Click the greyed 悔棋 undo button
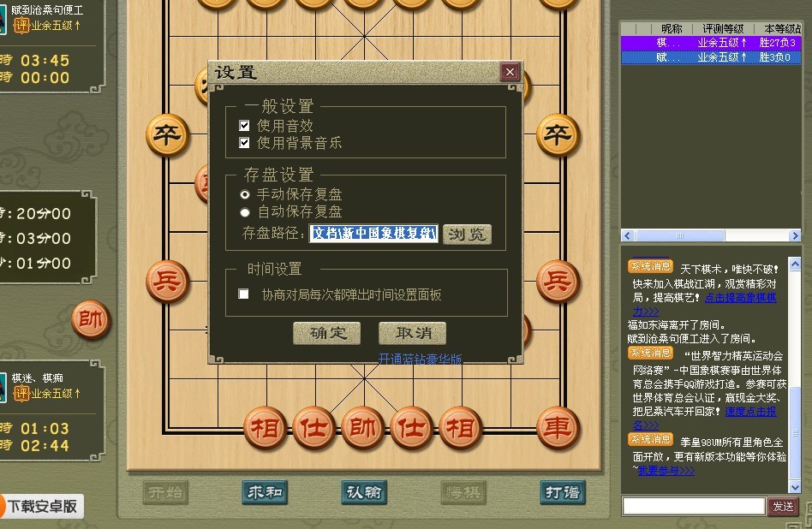Screen dimensions: 812x529 click(463, 492)
